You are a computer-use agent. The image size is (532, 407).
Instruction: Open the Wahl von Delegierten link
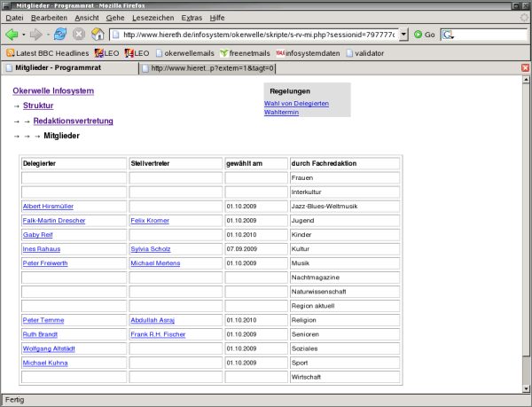pyautogui.click(x=296, y=104)
